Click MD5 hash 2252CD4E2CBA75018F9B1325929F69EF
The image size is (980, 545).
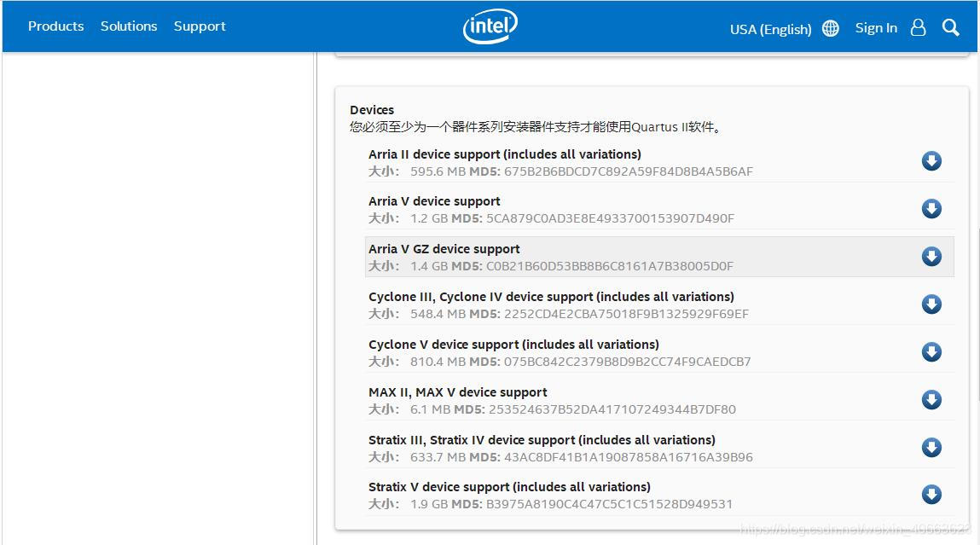coord(626,314)
